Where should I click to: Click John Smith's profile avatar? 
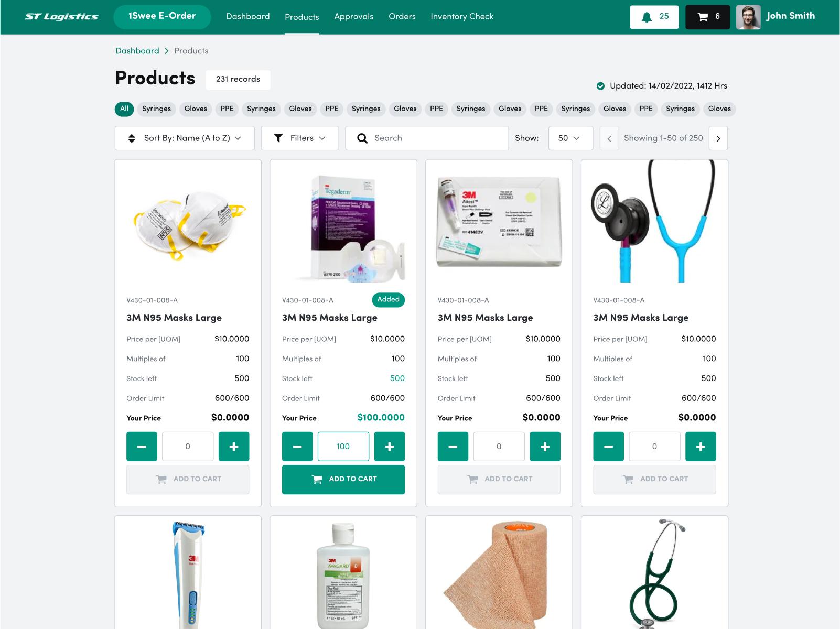tap(748, 17)
